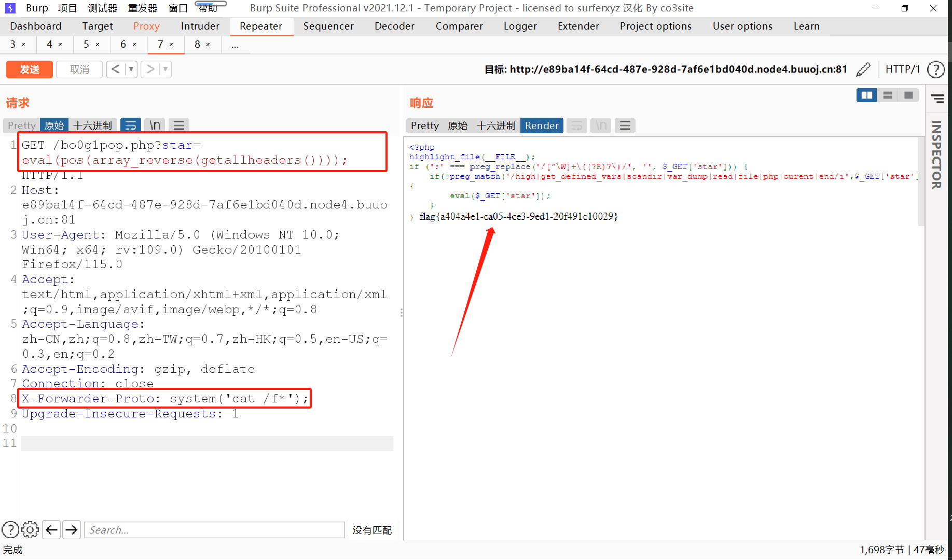The height and width of the screenshot is (560, 952).
Task: Click the 取消 cancel button
Action: (79, 69)
